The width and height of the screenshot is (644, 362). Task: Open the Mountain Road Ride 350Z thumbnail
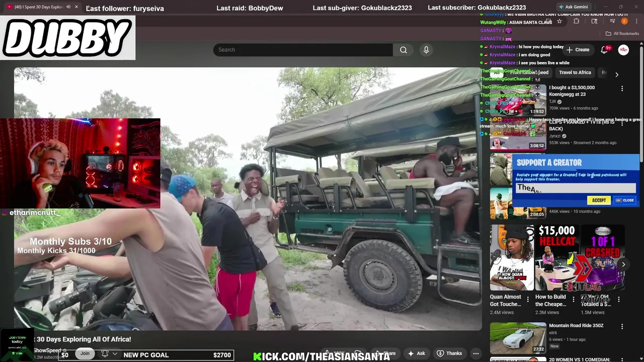point(518,338)
